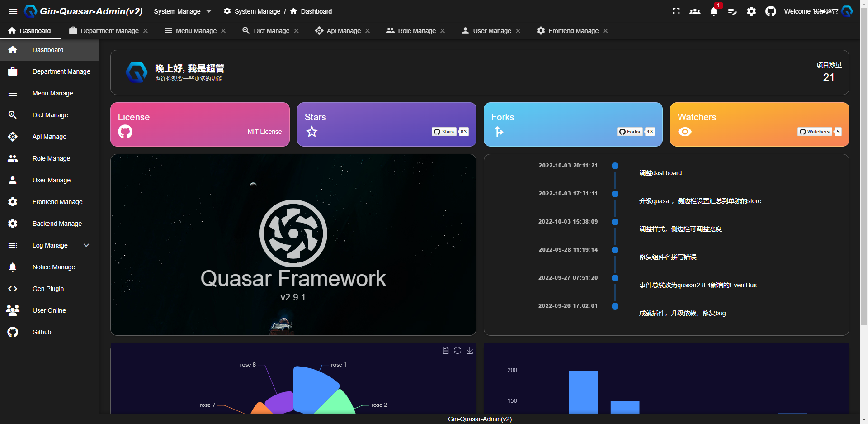This screenshot has height=424, width=868.
Task: Toggle fullscreen mode from the header
Action: [x=675, y=11]
